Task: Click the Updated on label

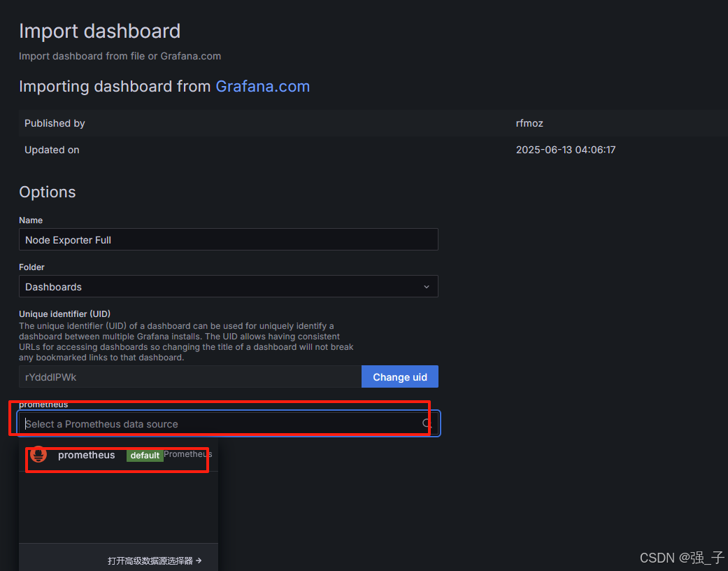Action: (x=52, y=150)
